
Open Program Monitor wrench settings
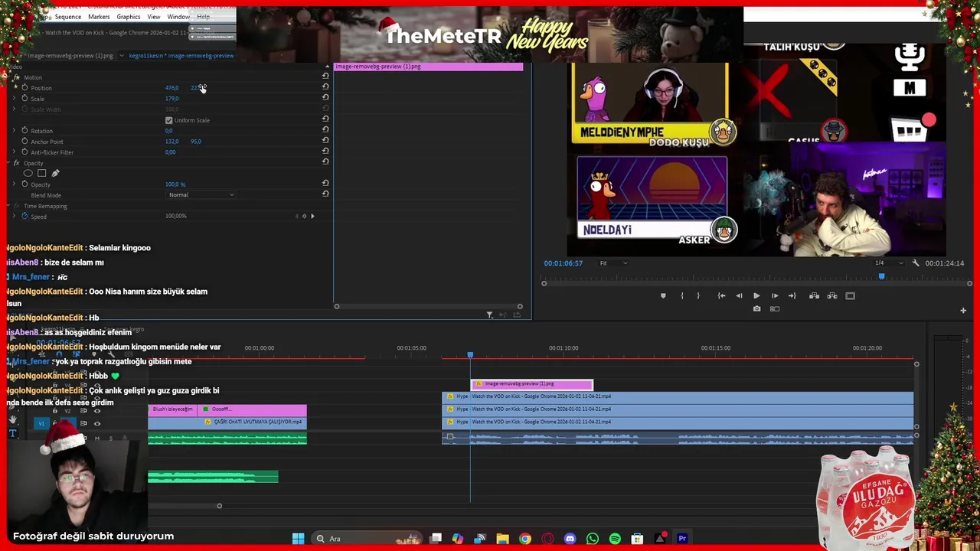click(916, 263)
